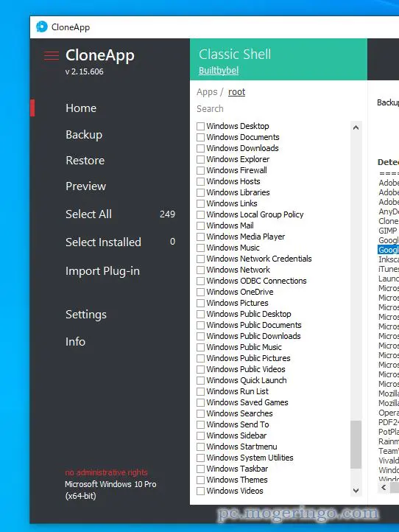Tick the Windows Public Desktop checkbox
The image size is (399, 532).
tap(201, 314)
